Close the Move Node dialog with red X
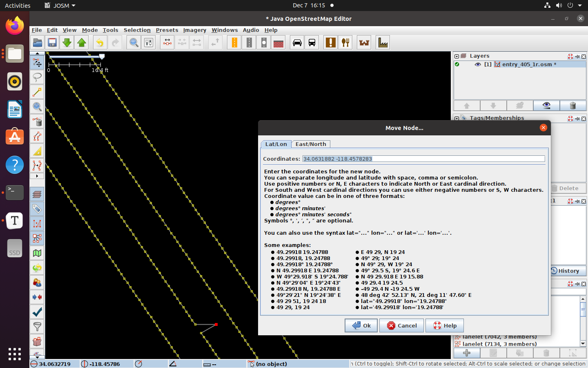 [543, 128]
